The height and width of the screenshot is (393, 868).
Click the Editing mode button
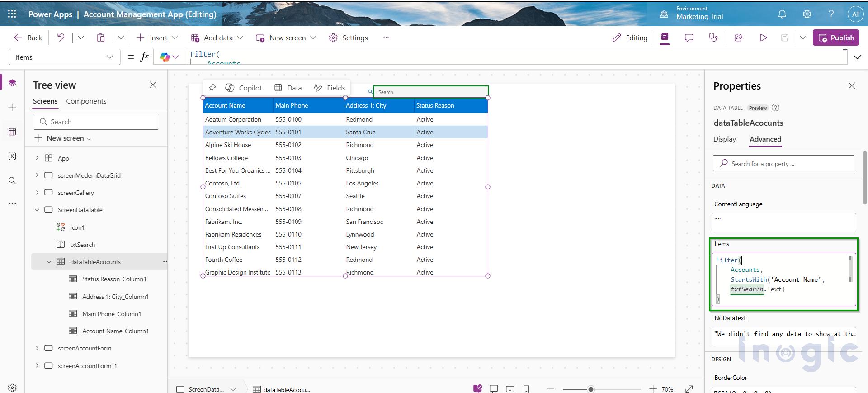pyautogui.click(x=630, y=38)
